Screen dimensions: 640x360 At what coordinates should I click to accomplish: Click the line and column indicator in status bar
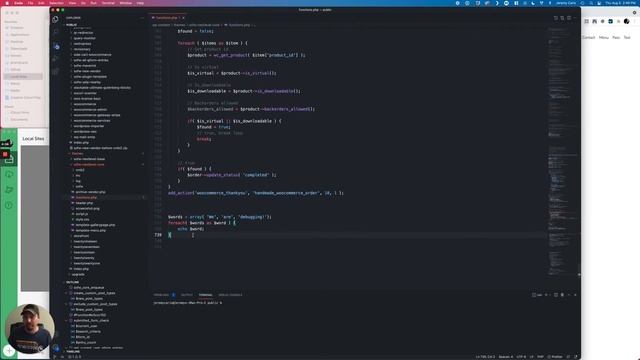click(485, 357)
